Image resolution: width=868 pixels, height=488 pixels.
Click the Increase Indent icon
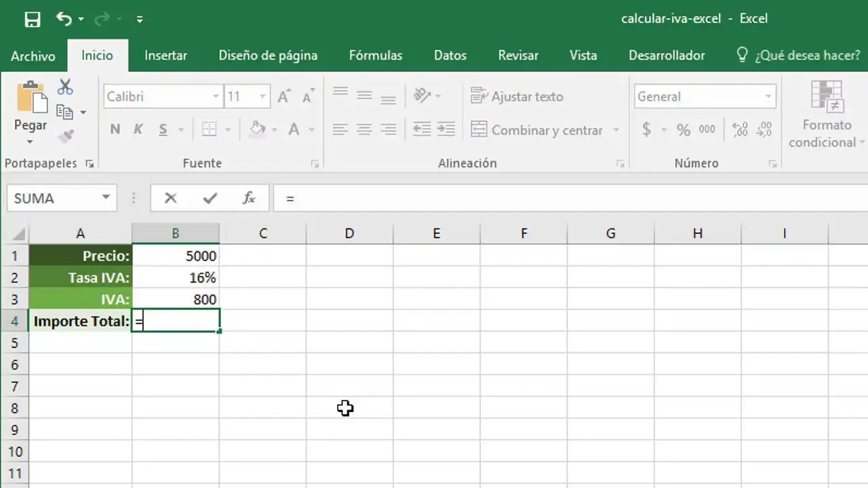click(446, 129)
